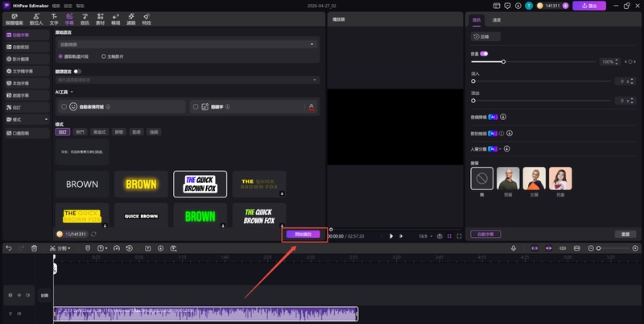Select the 熱門 style category tab
Image resolution: width=644 pixels, height=324 pixels.
[80, 132]
